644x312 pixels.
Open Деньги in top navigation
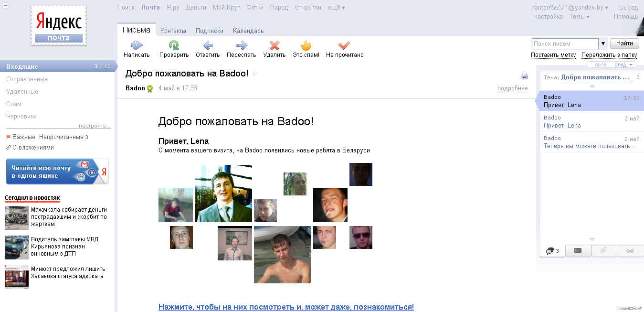(196, 8)
